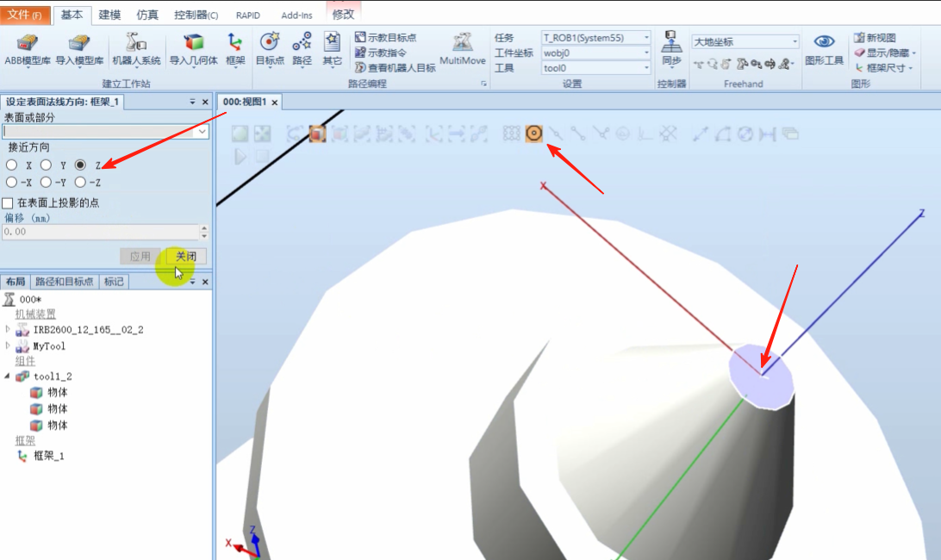
Task: Switch to the 建模 ribbon tab
Action: tap(109, 15)
